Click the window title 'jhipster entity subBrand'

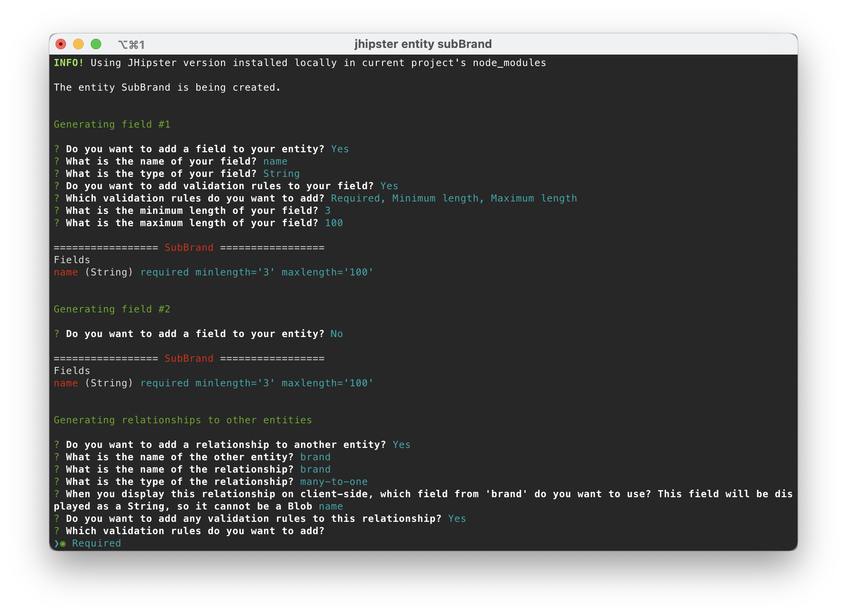click(423, 44)
